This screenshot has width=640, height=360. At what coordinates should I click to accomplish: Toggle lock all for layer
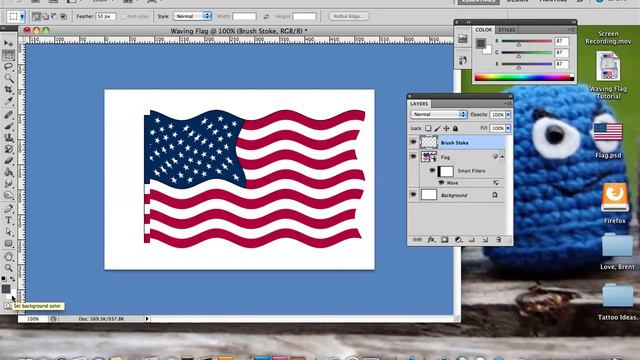[x=456, y=128]
